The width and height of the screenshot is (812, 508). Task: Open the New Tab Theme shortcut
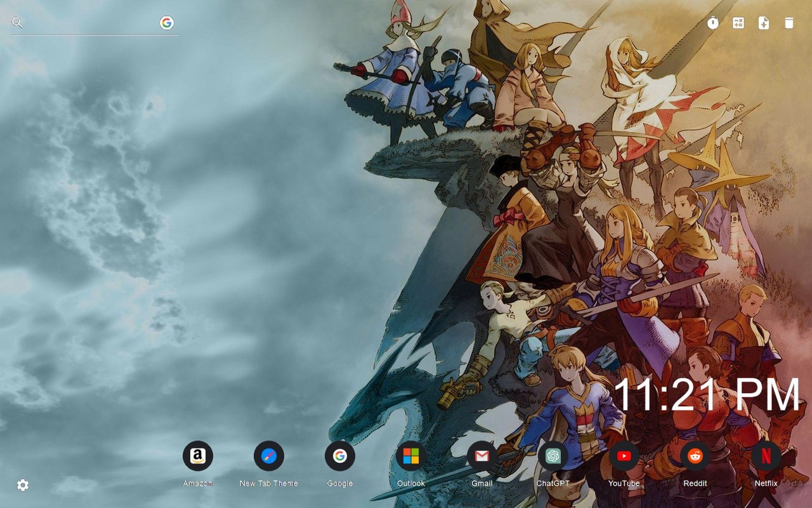click(269, 456)
